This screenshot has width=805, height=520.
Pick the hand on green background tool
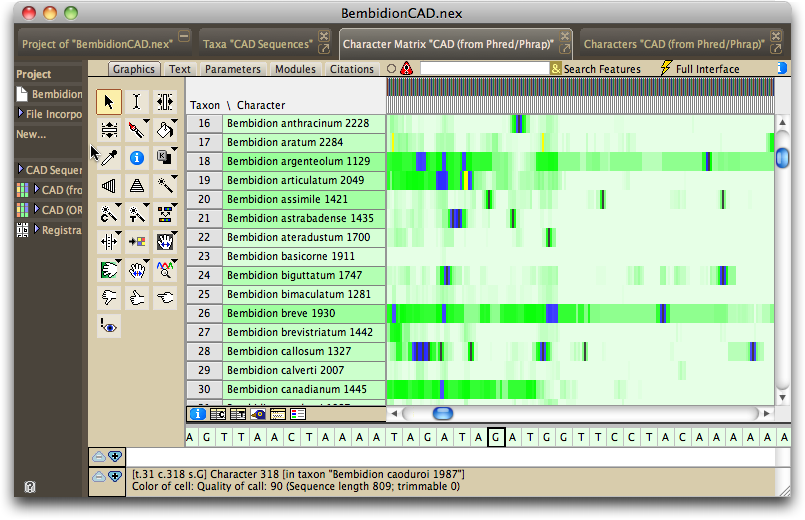[109, 270]
